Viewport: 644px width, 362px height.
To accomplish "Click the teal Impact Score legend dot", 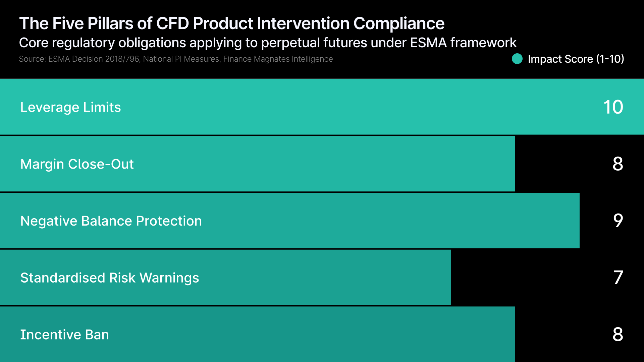I will tap(517, 59).
